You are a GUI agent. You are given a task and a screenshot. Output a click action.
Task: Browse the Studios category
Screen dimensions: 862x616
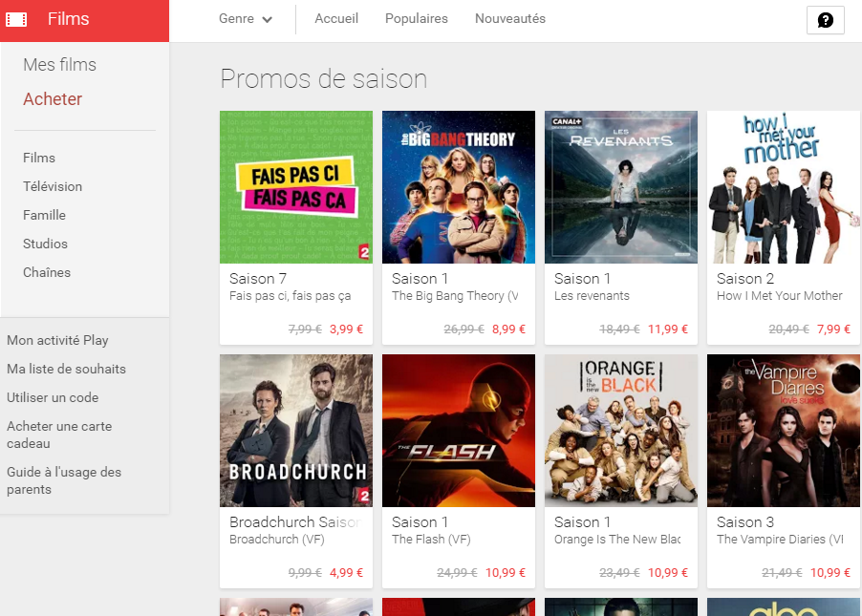point(45,244)
